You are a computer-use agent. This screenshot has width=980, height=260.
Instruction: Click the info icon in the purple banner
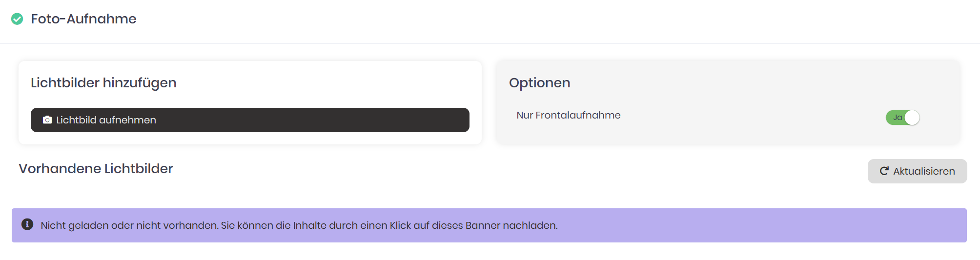pyautogui.click(x=27, y=224)
